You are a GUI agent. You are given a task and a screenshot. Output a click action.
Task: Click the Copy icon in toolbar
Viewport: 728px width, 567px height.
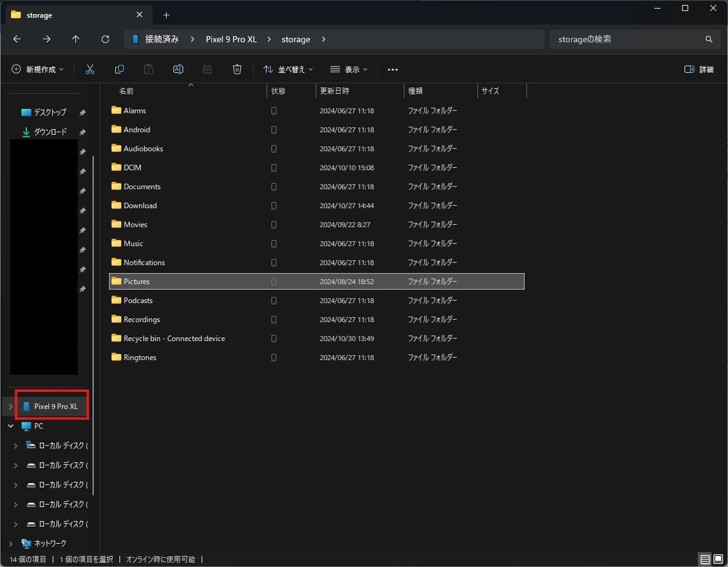pos(119,70)
